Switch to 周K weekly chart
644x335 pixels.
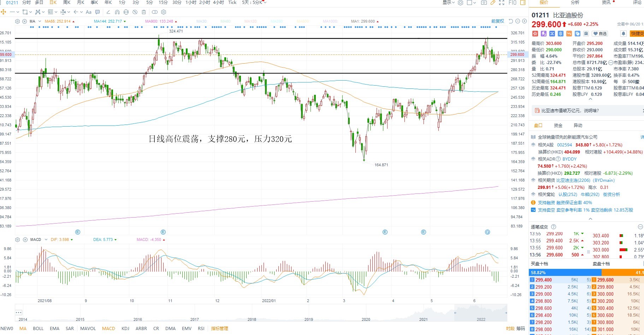[x=67, y=2]
